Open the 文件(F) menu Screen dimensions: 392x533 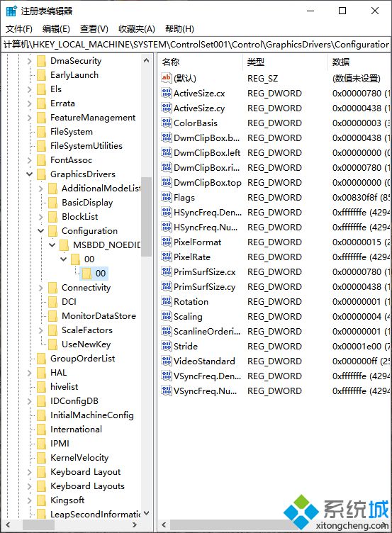tap(19, 29)
